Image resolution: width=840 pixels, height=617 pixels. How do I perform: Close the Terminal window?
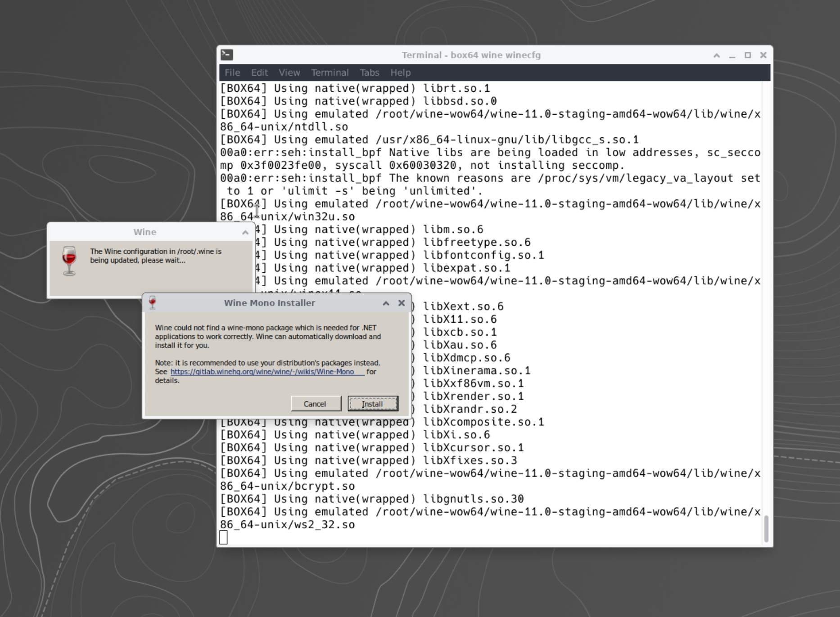763,55
